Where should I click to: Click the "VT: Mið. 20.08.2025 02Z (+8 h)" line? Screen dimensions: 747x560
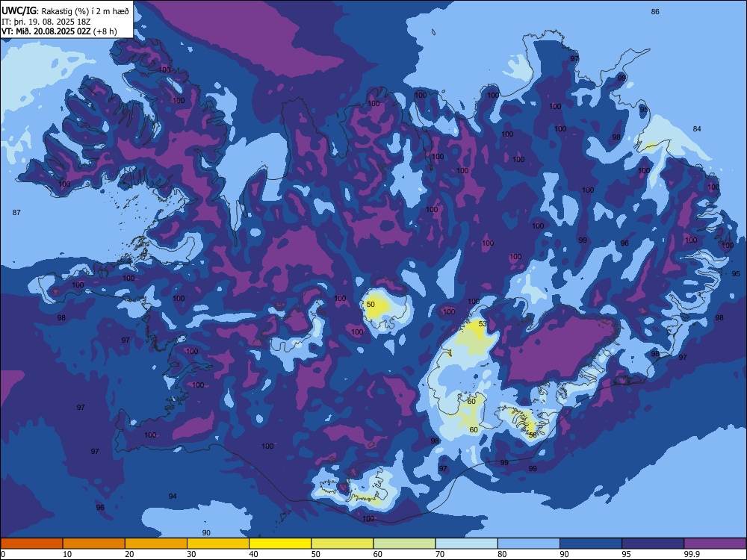(59, 31)
